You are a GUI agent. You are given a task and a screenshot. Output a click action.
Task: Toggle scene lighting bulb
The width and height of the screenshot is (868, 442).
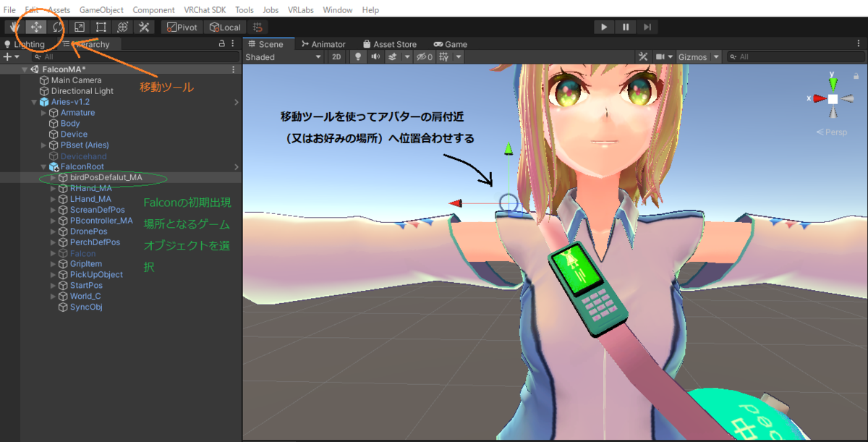[357, 56]
